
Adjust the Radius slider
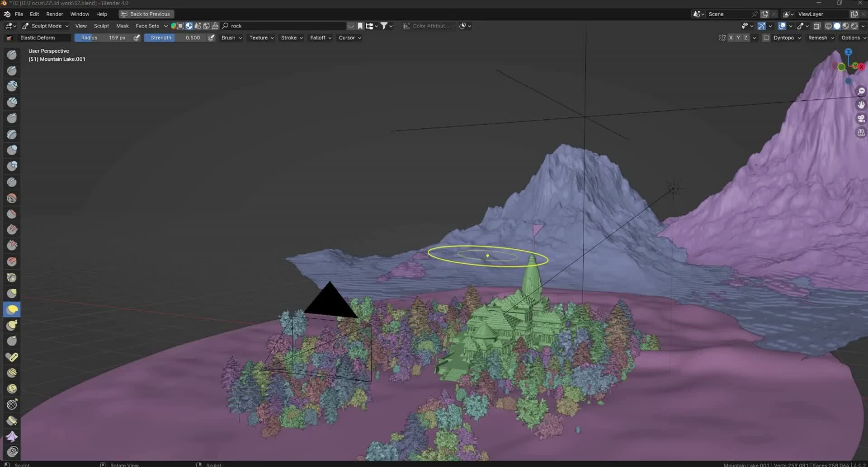coord(104,38)
